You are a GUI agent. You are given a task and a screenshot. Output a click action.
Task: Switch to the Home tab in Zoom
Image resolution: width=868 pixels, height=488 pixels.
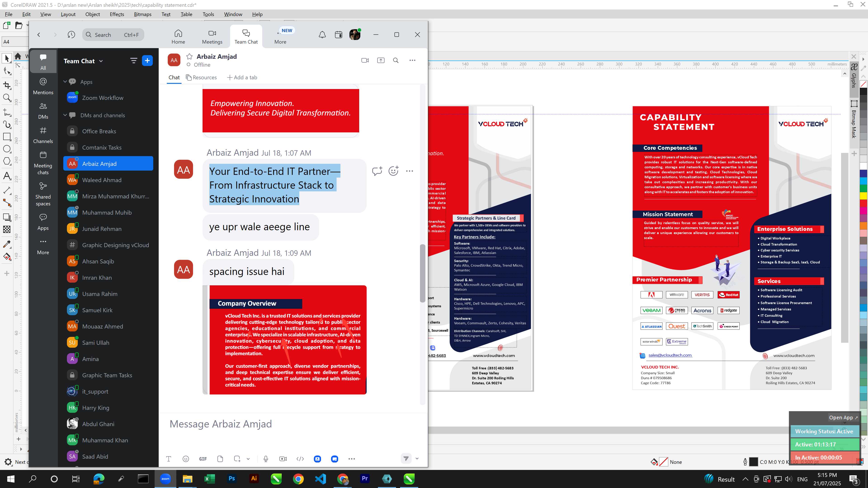pyautogui.click(x=178, y=37)
